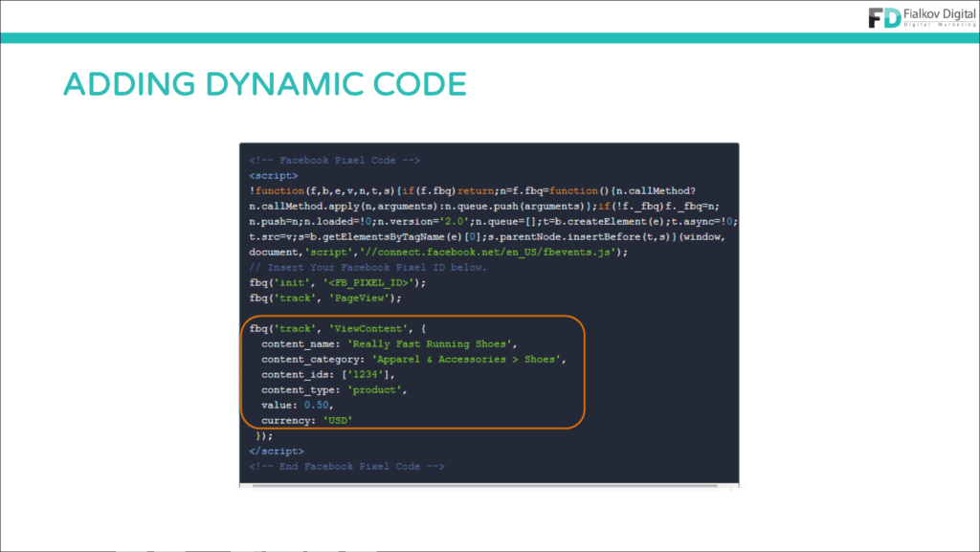The width and height of the screenshot is (980, 552).
Task: Click the content_name 'Really Fast Running Shoes' line
Action: (x=389, y=344)
